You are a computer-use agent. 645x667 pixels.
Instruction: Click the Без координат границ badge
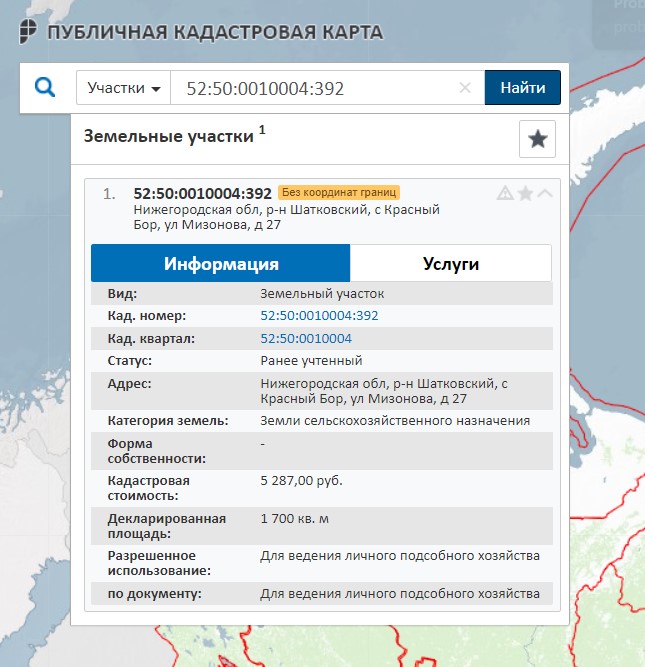click(x=339, y=192)
